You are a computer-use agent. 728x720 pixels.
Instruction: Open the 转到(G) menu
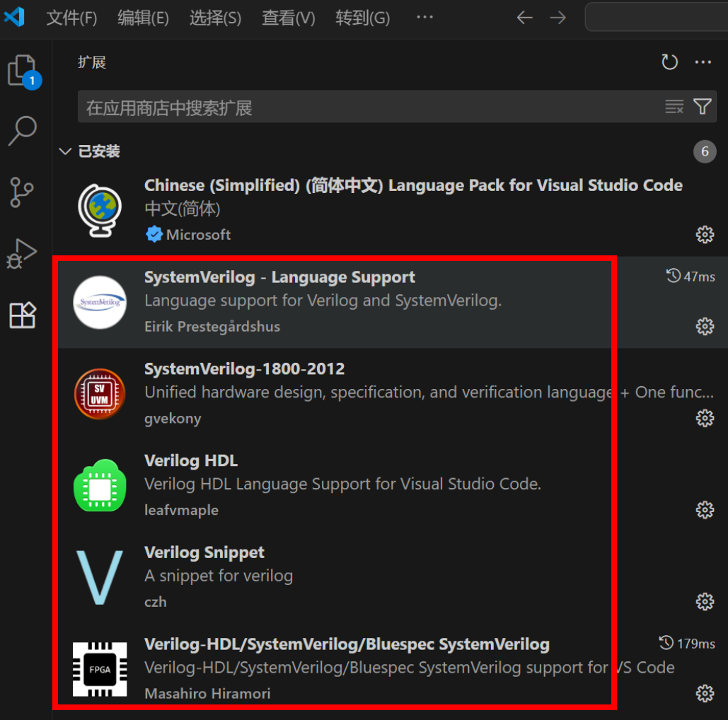pyautogui.click(x=363, y=18)
